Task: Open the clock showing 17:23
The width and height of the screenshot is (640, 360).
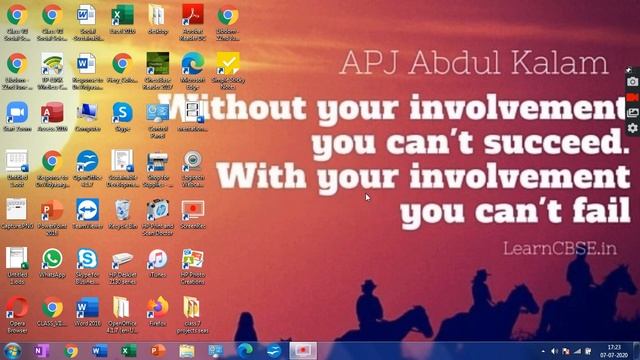Action: point(613,351)
